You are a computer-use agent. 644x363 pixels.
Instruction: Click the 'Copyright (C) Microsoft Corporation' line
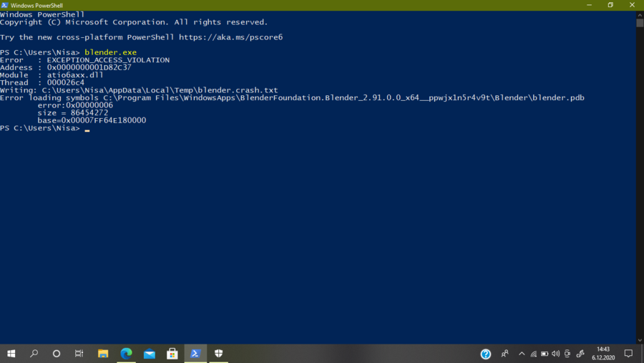[x=134, y=22]
